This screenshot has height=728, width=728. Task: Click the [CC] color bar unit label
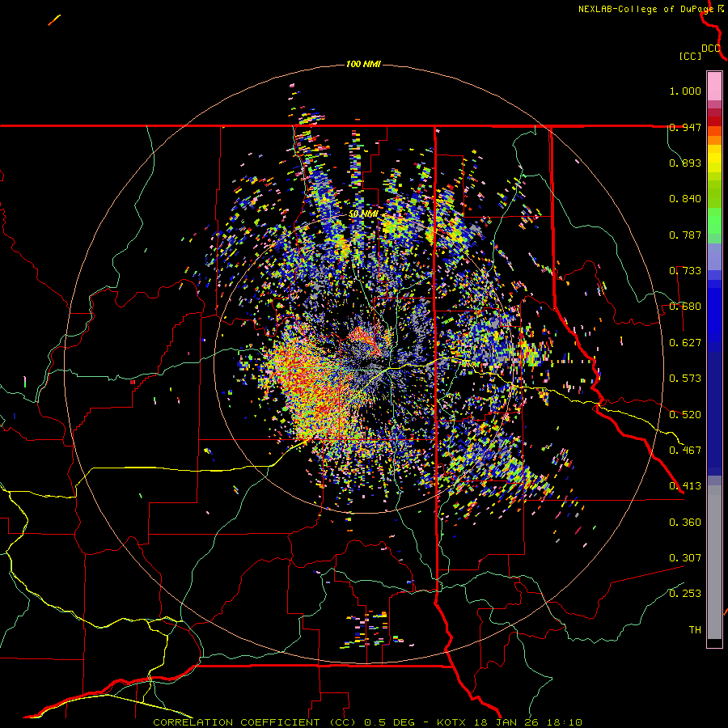click(690, 56)
